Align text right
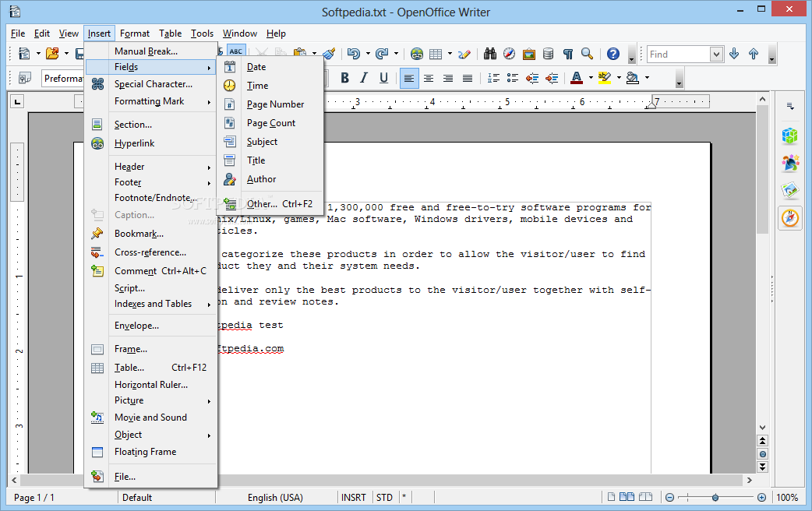 448,78
